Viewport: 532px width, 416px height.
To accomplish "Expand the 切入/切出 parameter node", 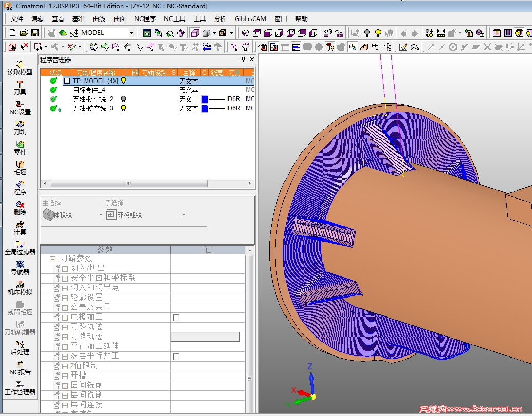I will pyautogui.click(x=65, y=269).
